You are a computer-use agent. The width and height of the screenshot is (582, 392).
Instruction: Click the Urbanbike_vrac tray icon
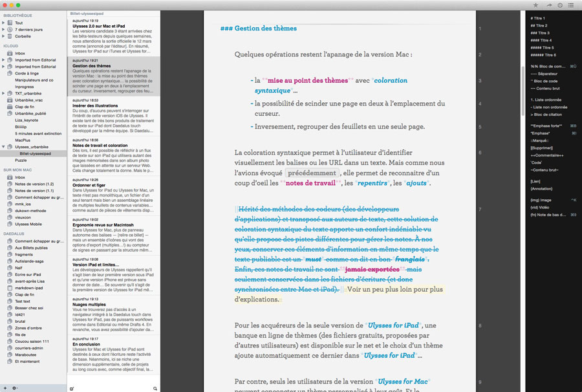(10, 100)
